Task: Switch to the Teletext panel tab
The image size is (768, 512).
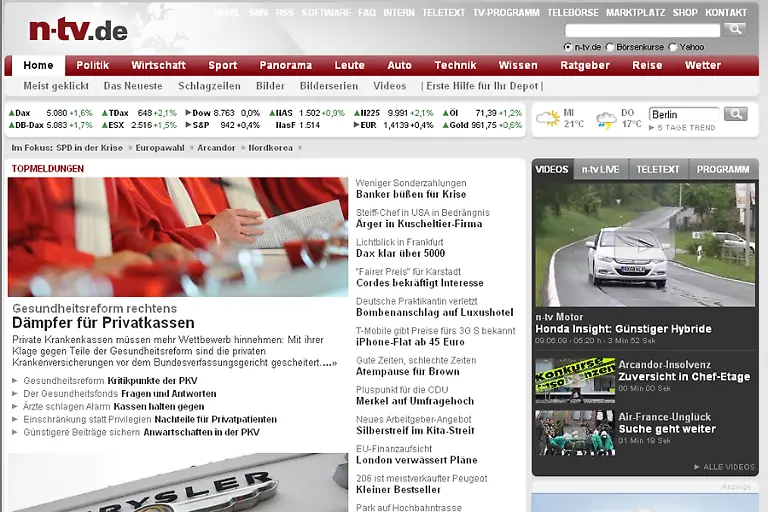Action: point(658,169)
